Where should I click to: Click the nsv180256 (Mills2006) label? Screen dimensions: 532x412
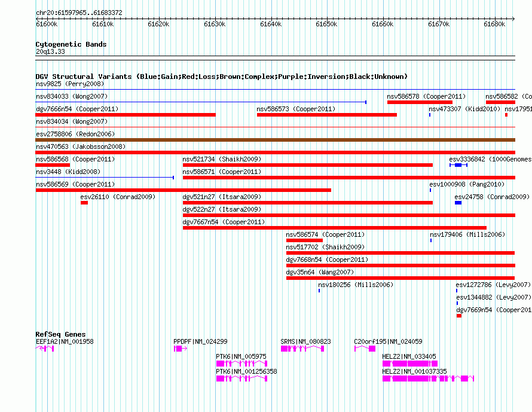pyautogui.click(x=356, y=285)
